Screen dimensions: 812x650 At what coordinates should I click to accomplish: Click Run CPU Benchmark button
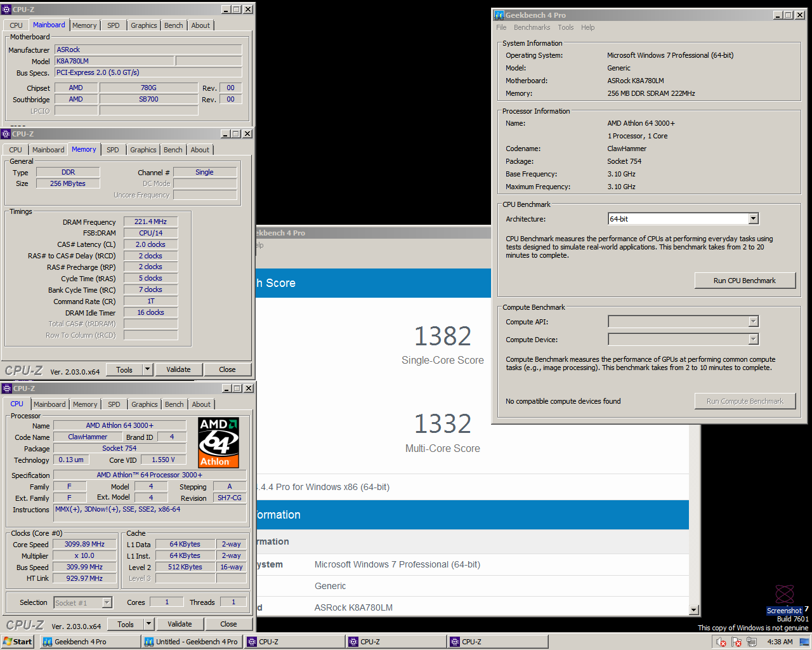click(x=745, y=281)
